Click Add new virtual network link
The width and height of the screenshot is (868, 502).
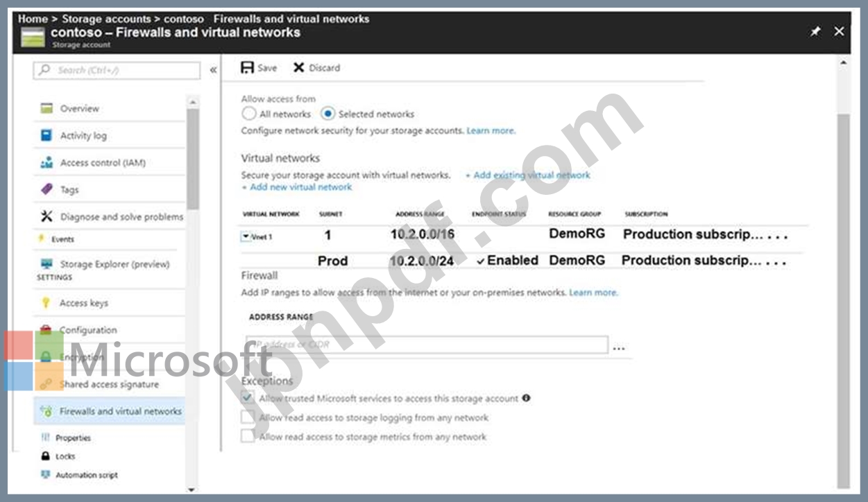[x=297, y=187]
